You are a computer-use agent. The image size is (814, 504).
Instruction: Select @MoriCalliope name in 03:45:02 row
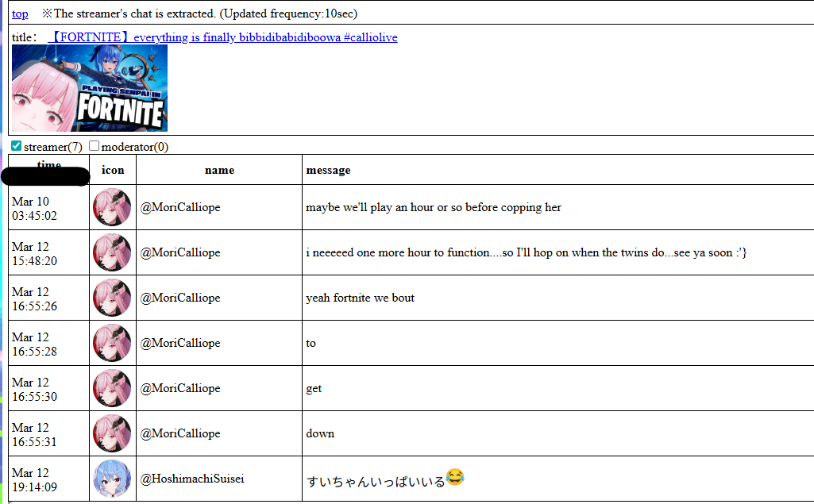coord(180,207)
